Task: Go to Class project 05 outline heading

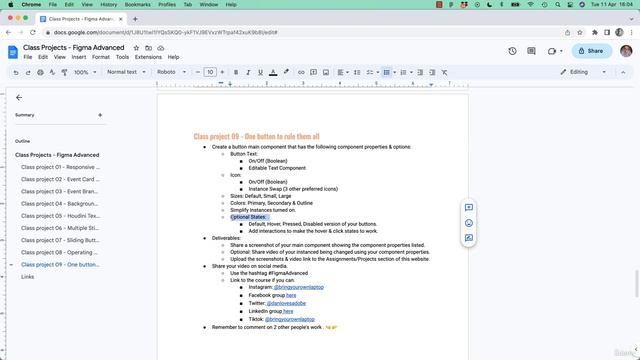Action: tap(60, 216)
